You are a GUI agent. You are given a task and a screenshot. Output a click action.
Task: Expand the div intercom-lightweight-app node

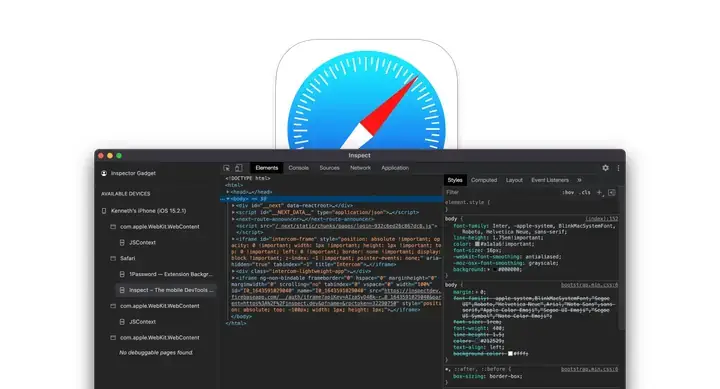tap(233, 271)
